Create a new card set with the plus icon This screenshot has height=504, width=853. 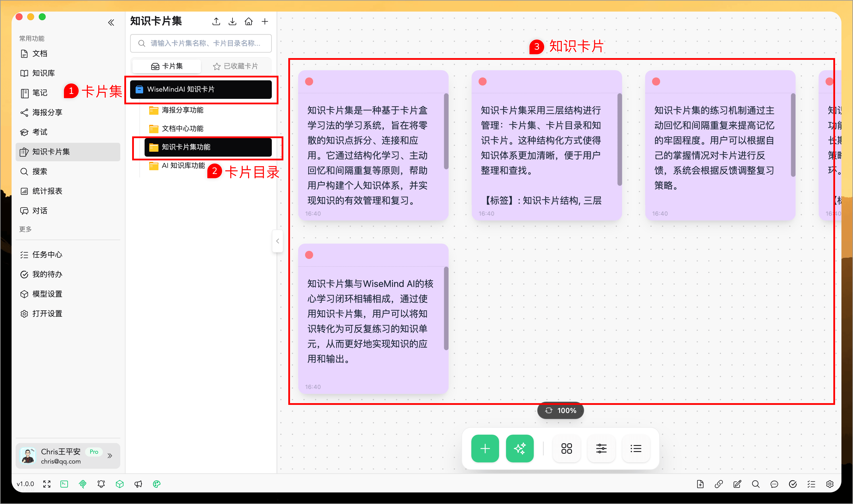pyautogui.click(x=265, y=21)
